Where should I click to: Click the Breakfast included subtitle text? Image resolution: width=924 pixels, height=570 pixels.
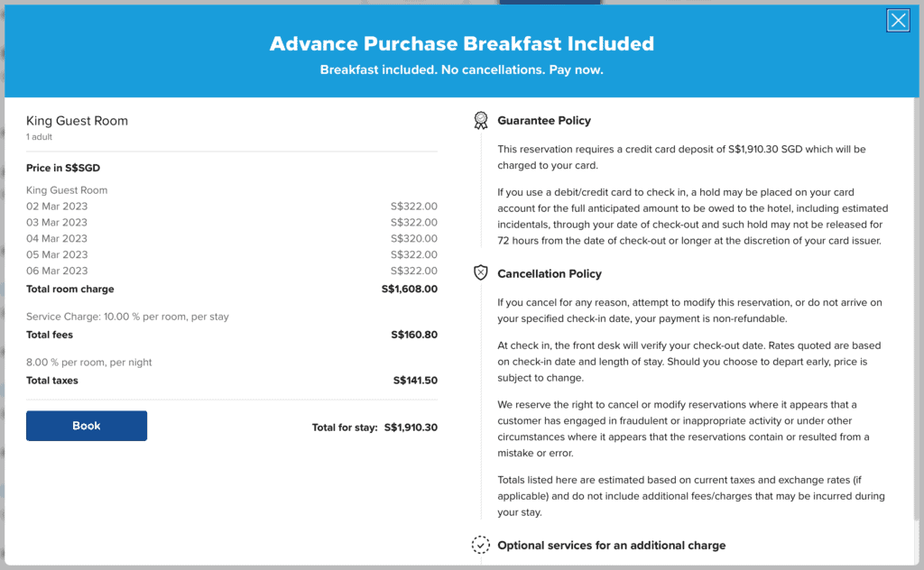461,69
